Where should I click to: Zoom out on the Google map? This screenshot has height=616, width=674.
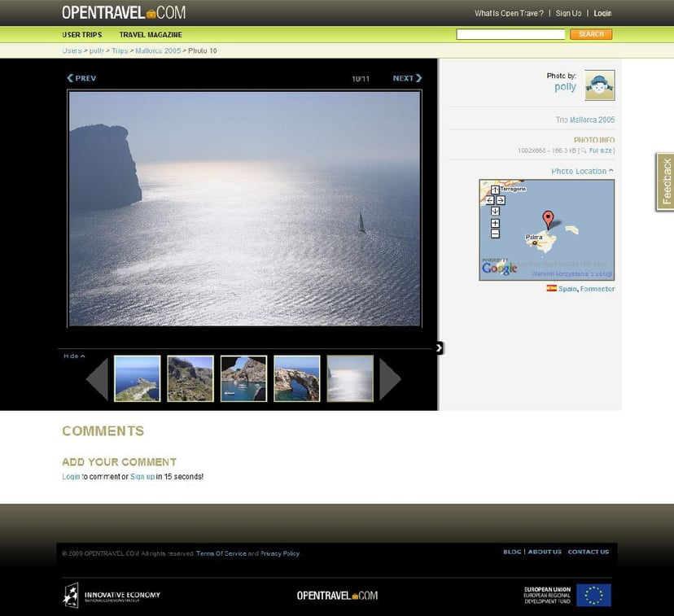495,234
